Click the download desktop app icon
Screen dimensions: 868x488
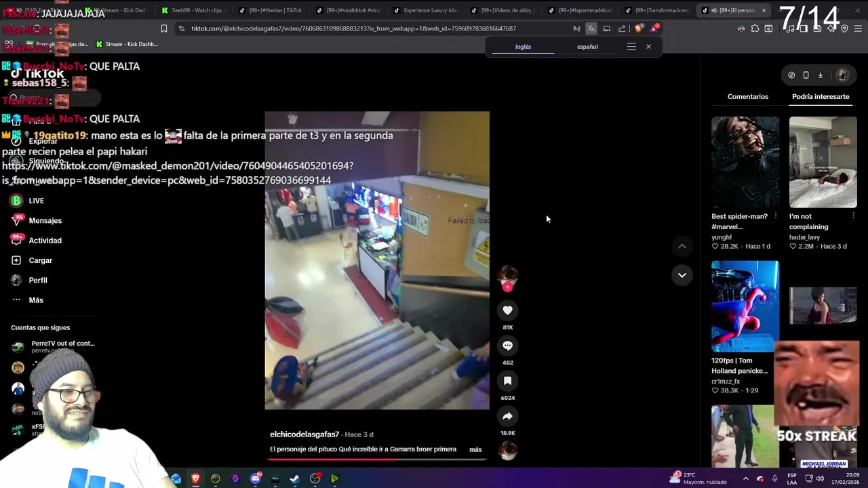point(820,75)
